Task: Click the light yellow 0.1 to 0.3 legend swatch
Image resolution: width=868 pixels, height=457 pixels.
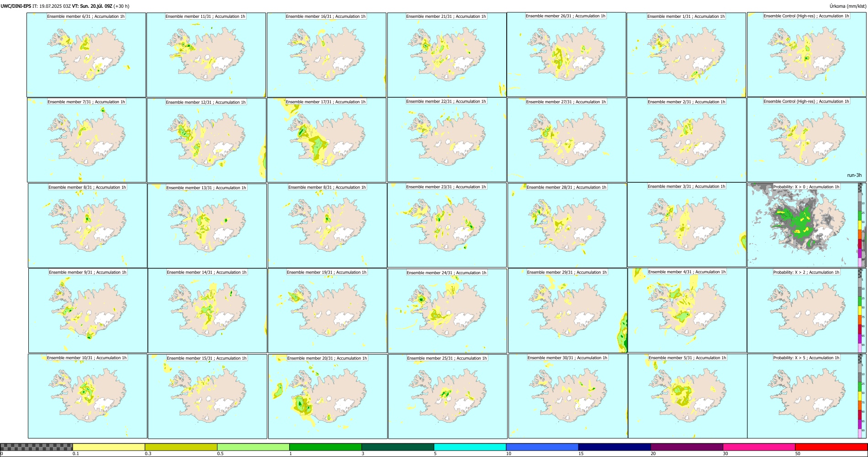Action: click(x=109, y=447)
